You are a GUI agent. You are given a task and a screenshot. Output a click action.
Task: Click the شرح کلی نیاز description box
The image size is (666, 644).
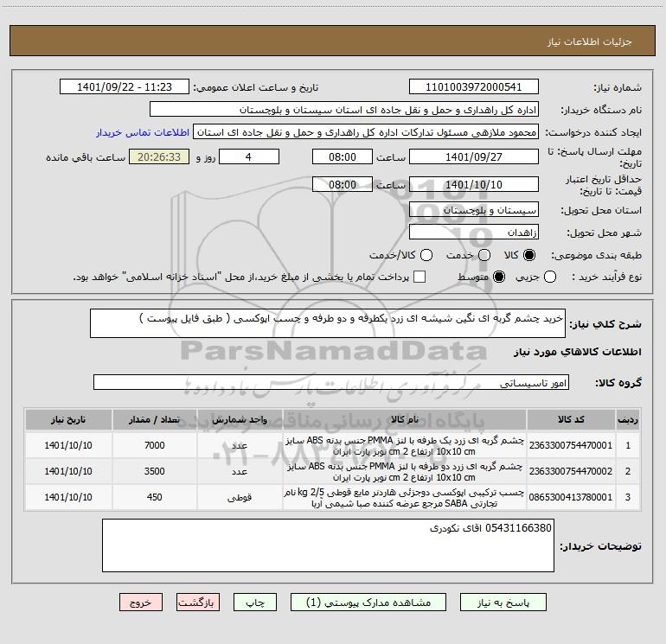328,323
